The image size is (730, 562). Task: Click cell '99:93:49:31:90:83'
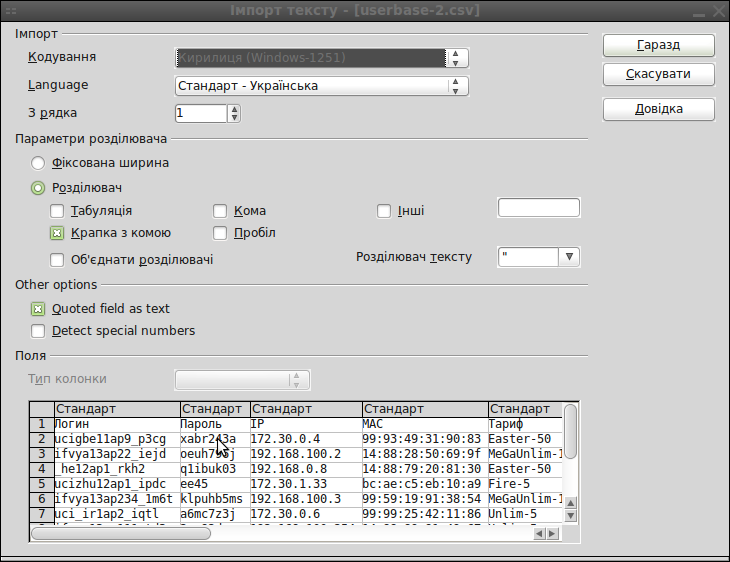(x=426, y=439)
